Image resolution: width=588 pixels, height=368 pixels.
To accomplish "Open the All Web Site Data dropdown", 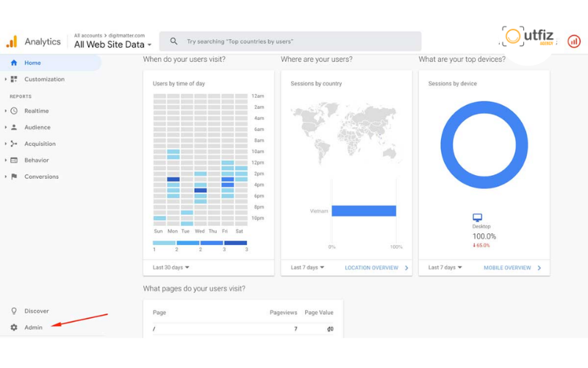I will (112, 45).
